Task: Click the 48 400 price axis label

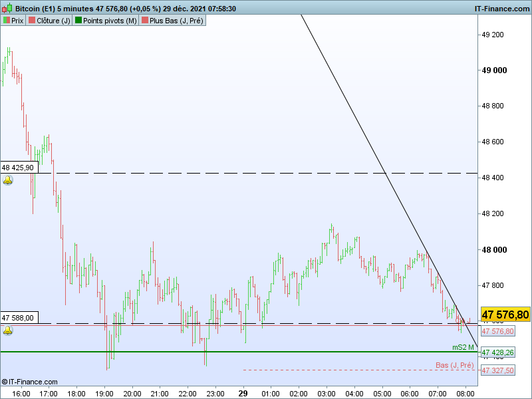Action: point(493,178)
